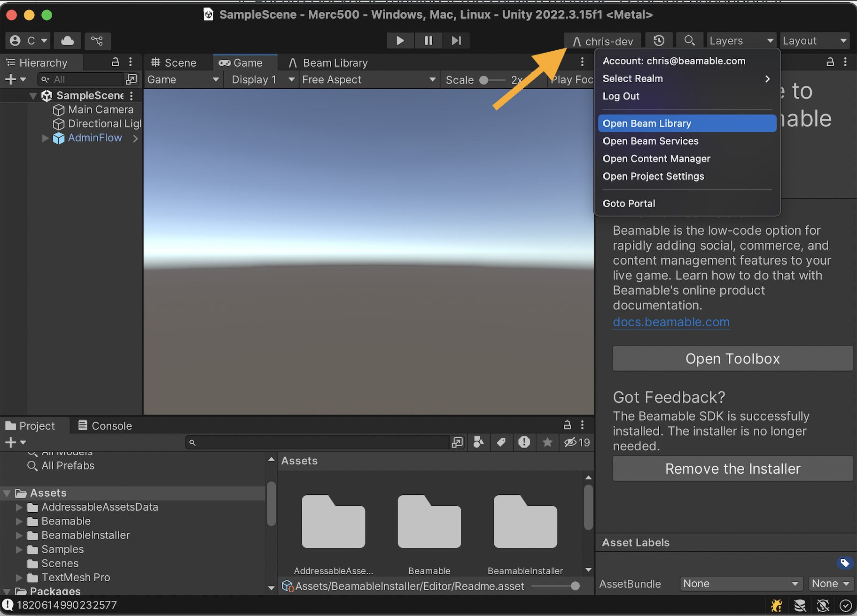Viewport: 857px width, 616px height.
Task: Expand the AddressableAssetsData folder
Action: [x=19, y=507]
